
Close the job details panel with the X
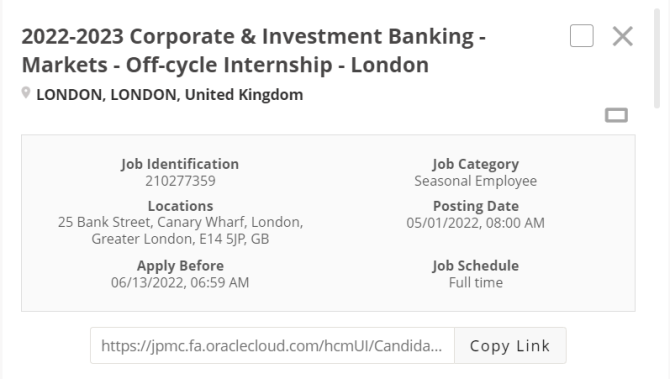pos(623,36)
